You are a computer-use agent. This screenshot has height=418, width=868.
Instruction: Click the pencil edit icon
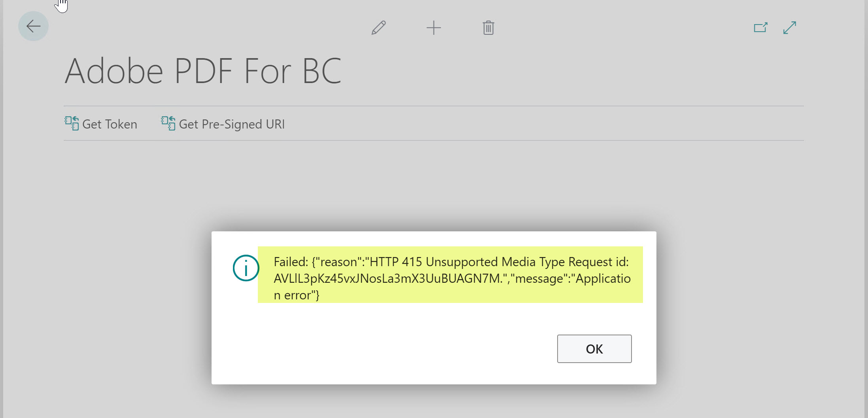[378, 28]
